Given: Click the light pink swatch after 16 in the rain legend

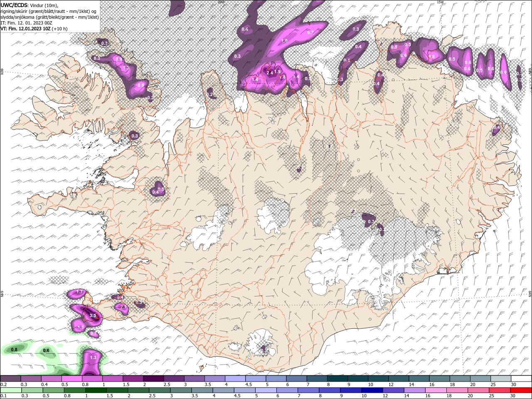Looking at the screenshot, I should tap(436, 390).
